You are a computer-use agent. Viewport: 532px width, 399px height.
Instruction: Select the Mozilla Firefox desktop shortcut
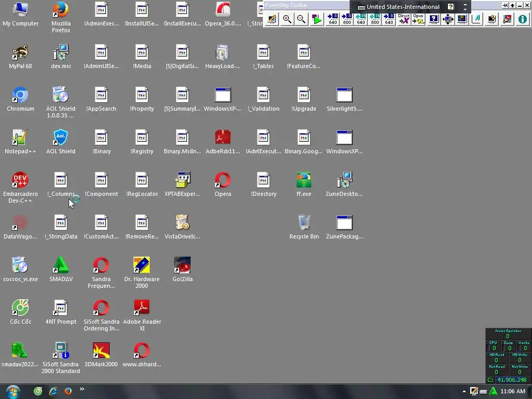(x=61, y=18)
